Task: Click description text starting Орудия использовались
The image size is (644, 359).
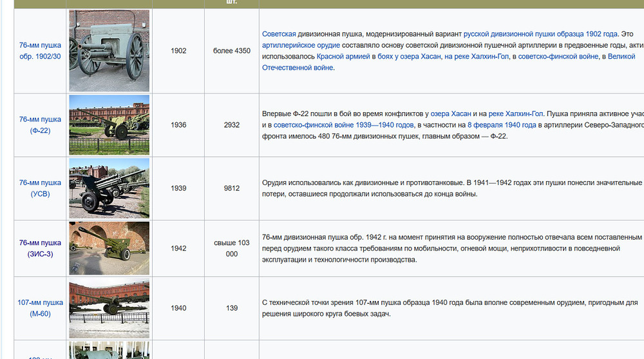Action: pyautogui.click(x=452, y=188)
